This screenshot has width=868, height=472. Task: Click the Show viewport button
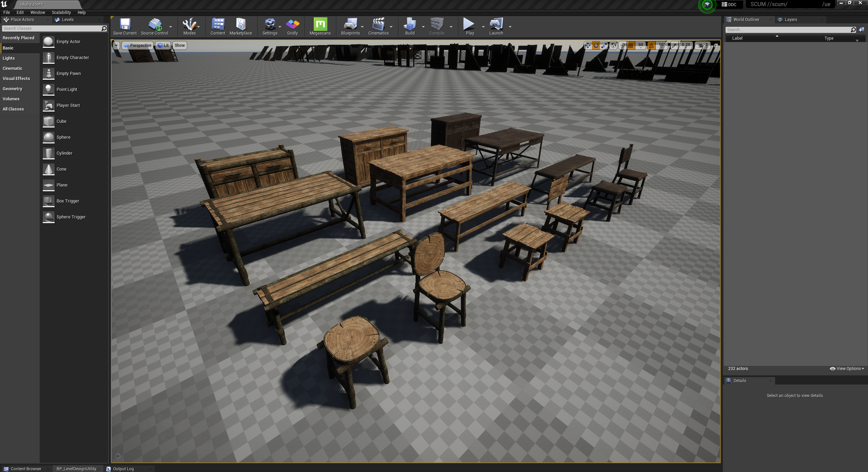tap(179, 45)
